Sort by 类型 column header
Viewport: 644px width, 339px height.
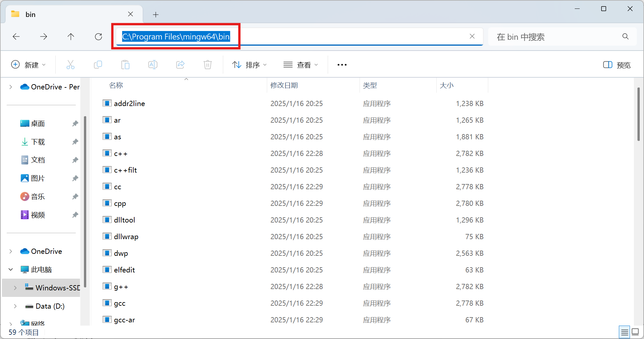(x=370, y=85)
